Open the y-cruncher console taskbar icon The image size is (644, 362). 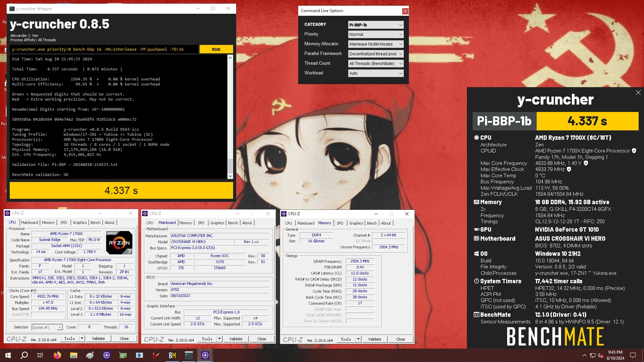pyautogui.click(x=189, y=355)
